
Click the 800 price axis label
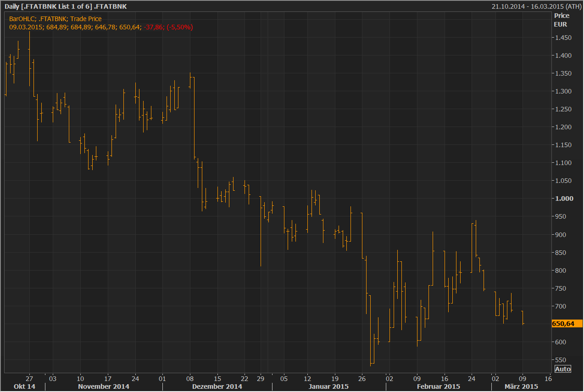tap(561, 271)
